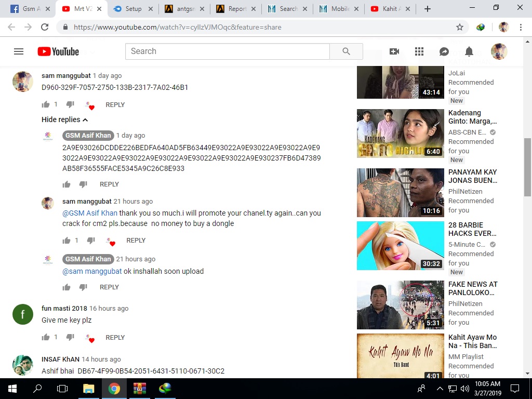The image size is (532, 399).
Task: Open the GSM Asif Khan channel badge at 1 day ago
Action: click(88, 136)
